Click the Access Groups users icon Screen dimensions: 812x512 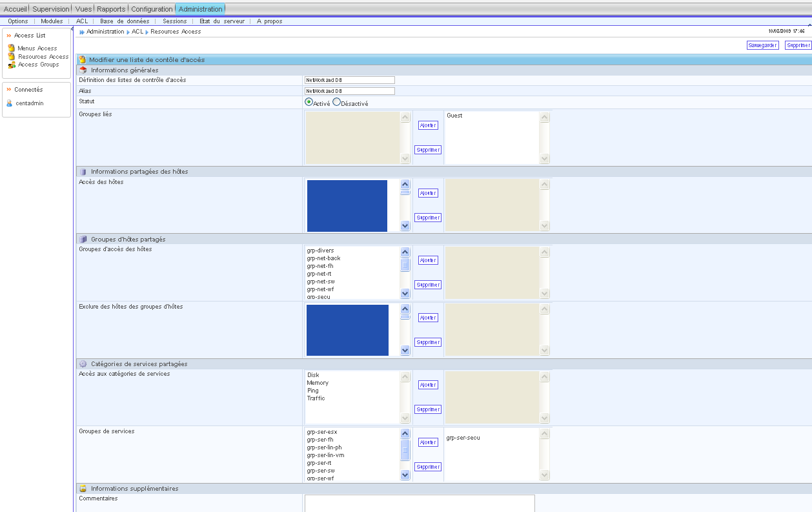(12, 65)
